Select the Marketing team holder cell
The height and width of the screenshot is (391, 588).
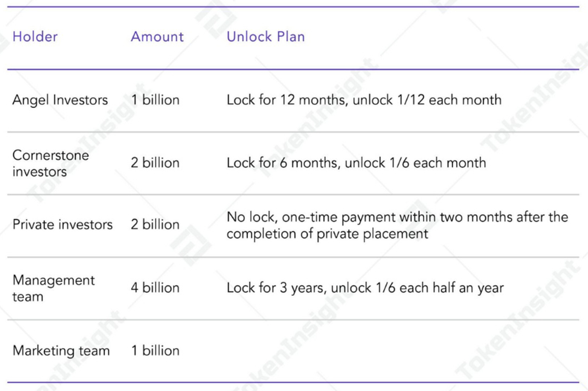(61, 351)
